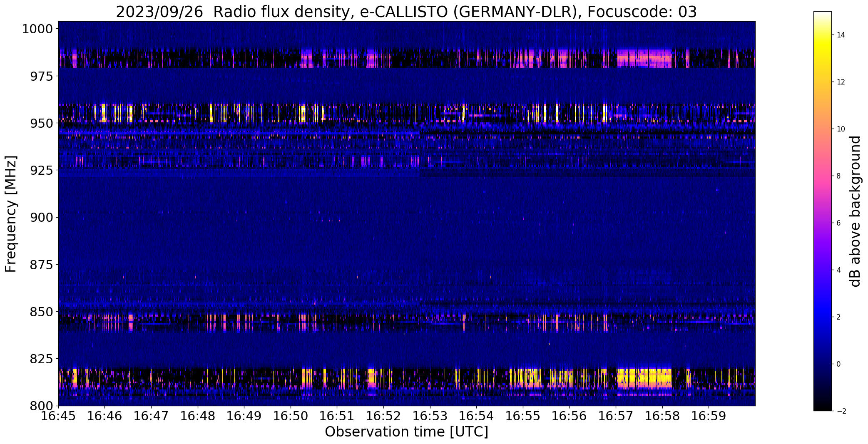This screenshot has width=868, height=444.
Task: Click the 900 MHz frequency tick label
Action: 41,217
